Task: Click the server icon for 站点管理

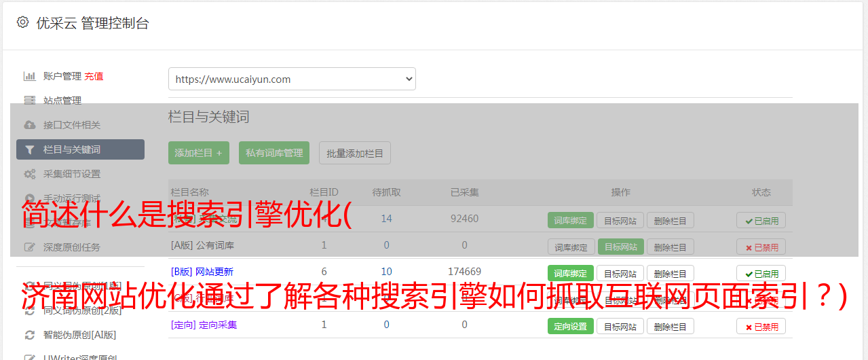Action: point(29,101)
